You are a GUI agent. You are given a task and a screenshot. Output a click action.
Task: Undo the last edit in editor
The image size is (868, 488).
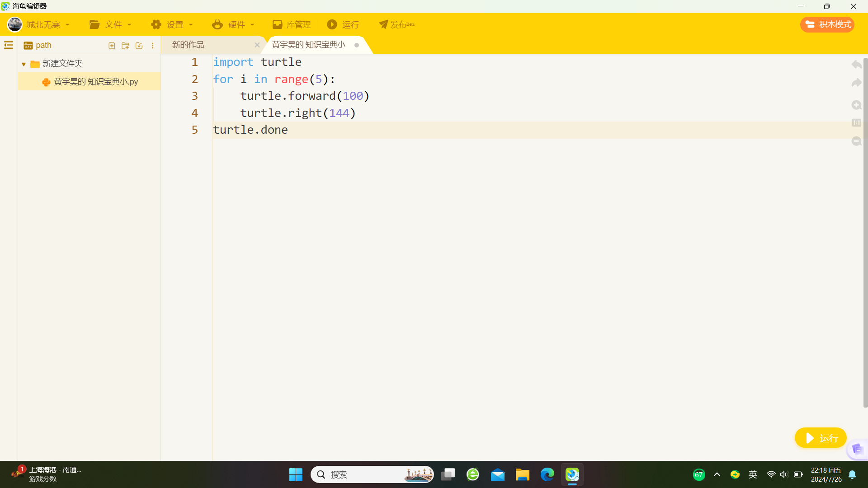[856, 65]
